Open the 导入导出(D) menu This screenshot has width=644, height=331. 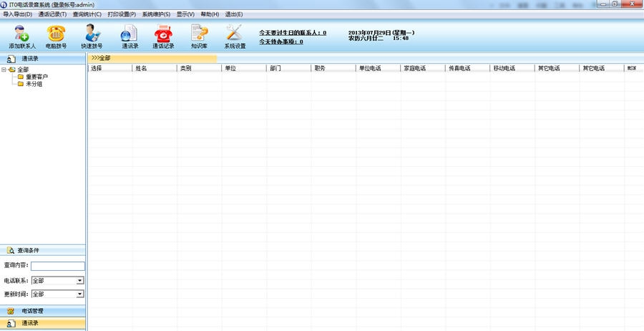click(17, 14)
